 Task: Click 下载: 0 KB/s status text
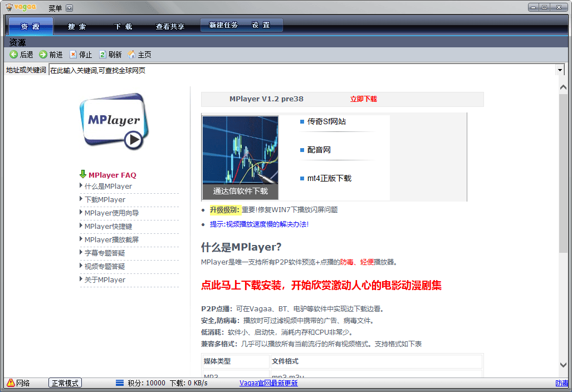[x=189, y=383]
